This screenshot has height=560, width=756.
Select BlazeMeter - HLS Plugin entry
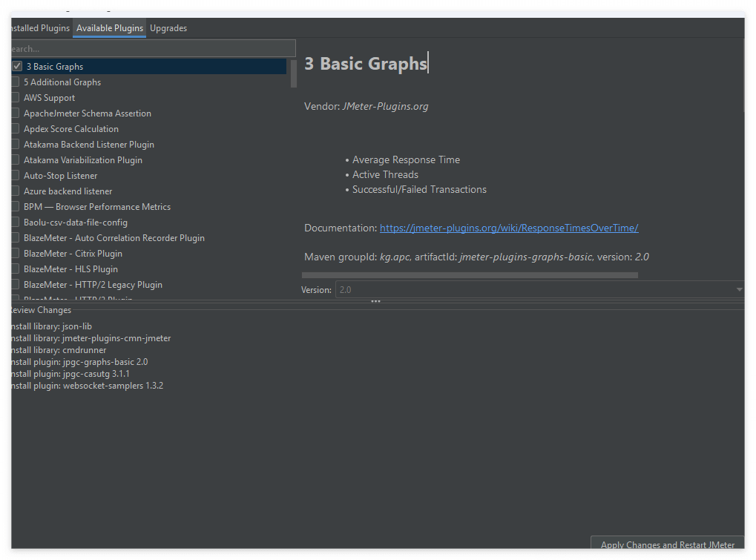click(x=70, y=269)
